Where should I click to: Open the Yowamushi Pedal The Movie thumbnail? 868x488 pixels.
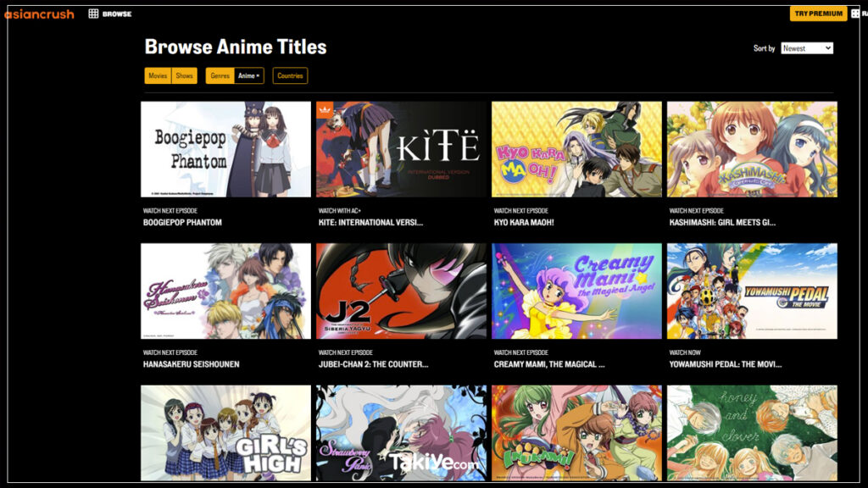pyautogui.click(x=752, y=291)
